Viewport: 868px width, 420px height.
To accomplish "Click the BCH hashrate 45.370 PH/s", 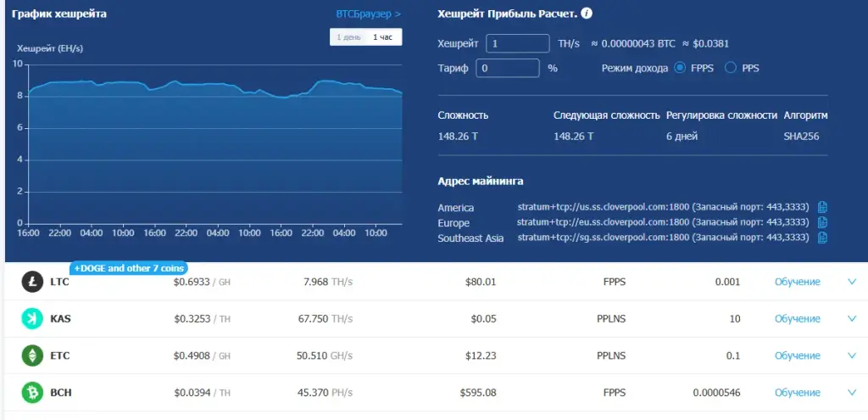I will point(325,393).
